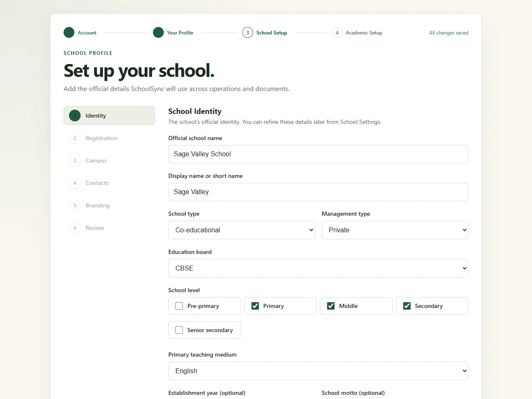Click the Identity step number badge
Screen dimensions: 532x399
pyautogui.click(x=75, y=116)
